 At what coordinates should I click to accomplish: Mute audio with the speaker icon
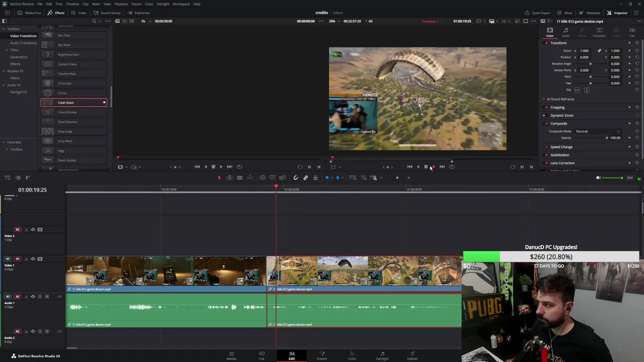598,177
